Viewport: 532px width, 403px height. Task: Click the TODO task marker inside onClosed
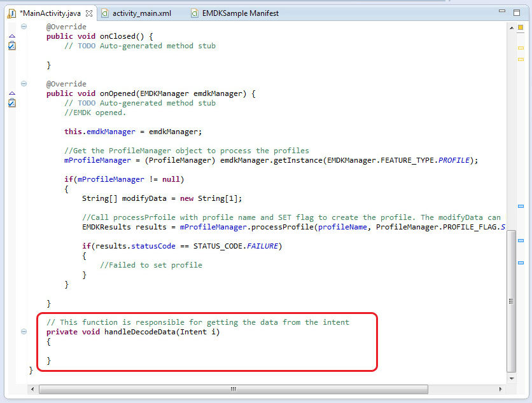pos(11,46)
